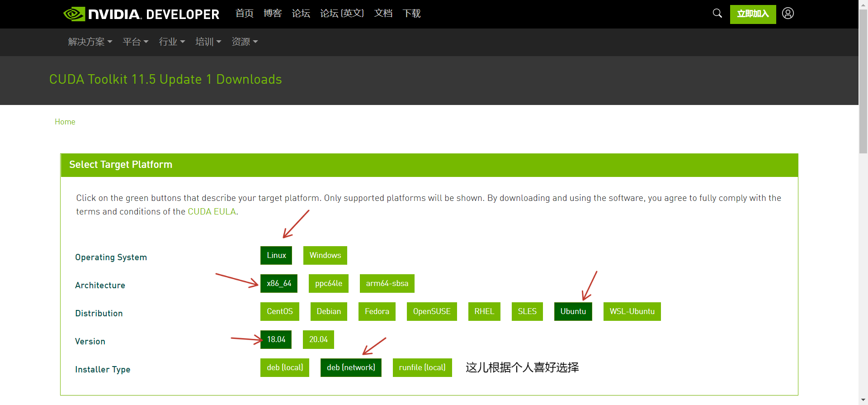Select Debian distribution
Image resolution: width=868 pixels, height=405 pixels.
pyautogui.click(x=329, y=311)
